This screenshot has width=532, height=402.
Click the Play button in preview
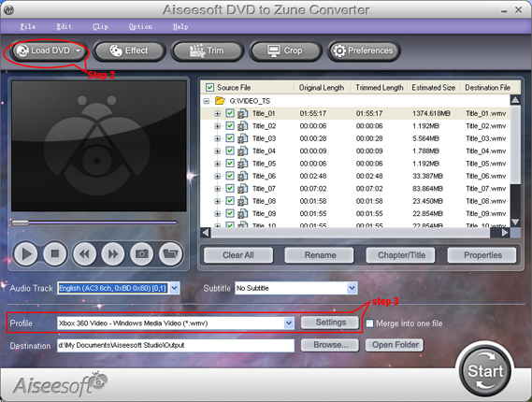pos(25,253)
